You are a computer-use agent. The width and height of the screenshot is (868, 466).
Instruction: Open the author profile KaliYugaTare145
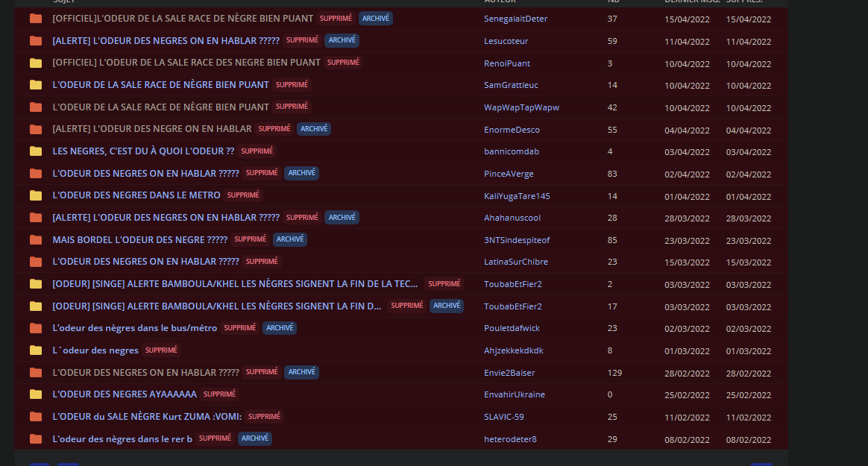[517, 196]
